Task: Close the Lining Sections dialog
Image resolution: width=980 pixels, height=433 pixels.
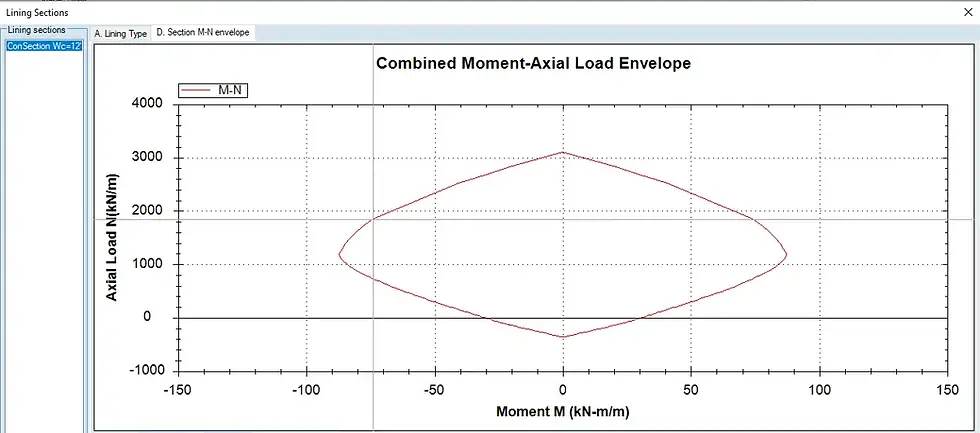Action: [968, 12]
